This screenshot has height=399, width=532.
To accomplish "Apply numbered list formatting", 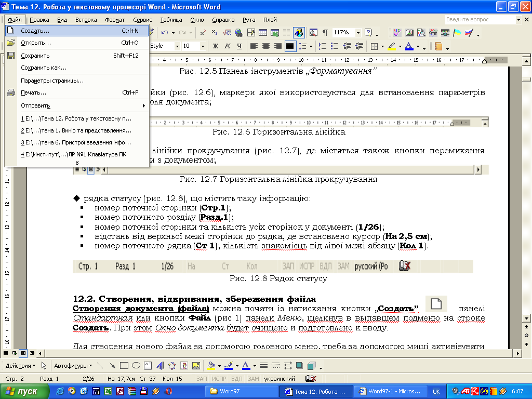I will pos(323,46).
